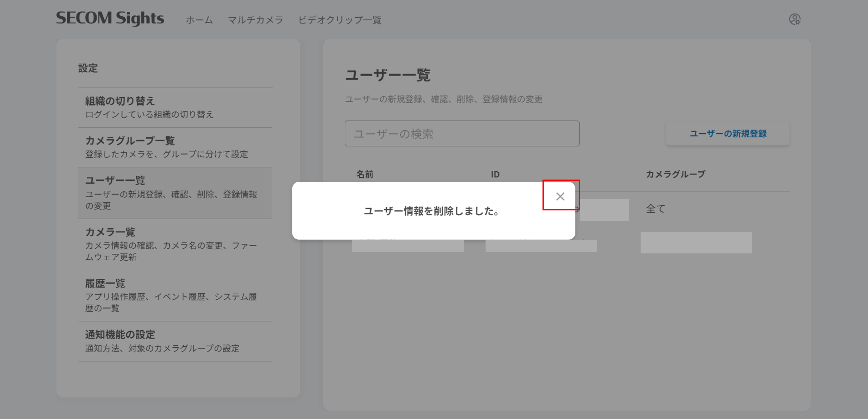
Task: Click the 名前 column header
Action: (x=365, y=174)
